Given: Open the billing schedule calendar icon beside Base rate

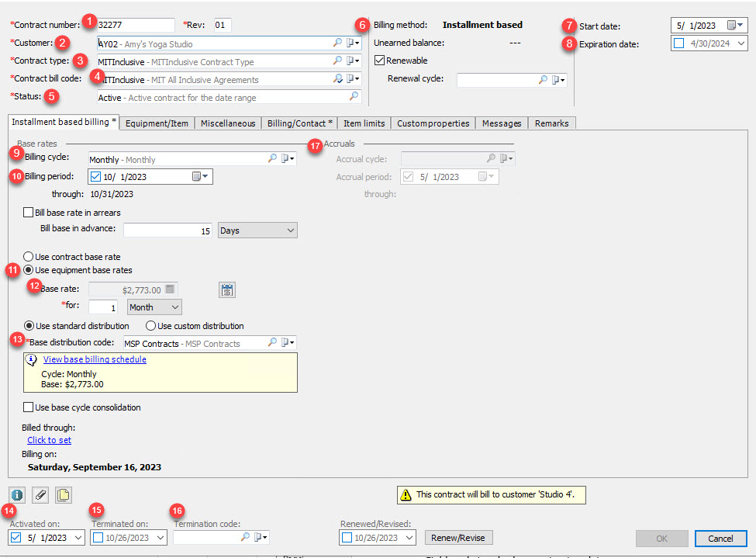Looking at the screenshot, I should 227,289.
